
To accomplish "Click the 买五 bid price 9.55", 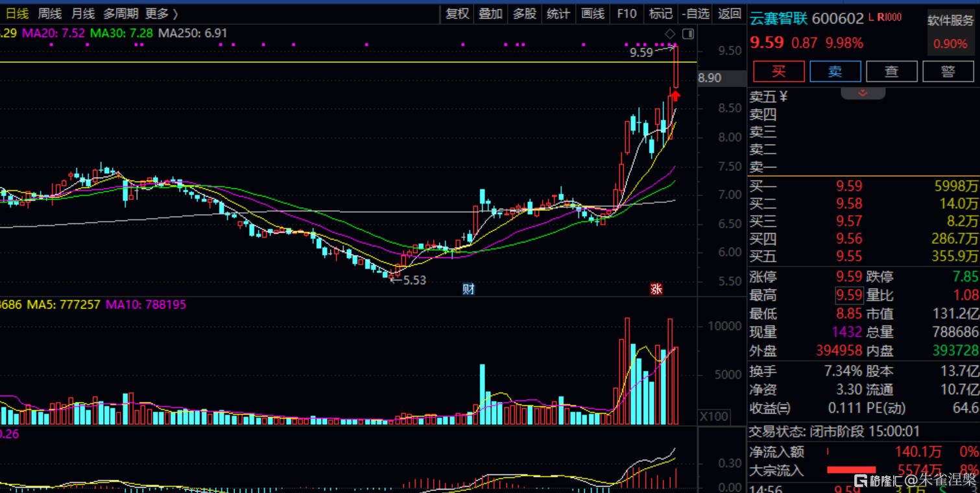I will [x=849, y=257].
